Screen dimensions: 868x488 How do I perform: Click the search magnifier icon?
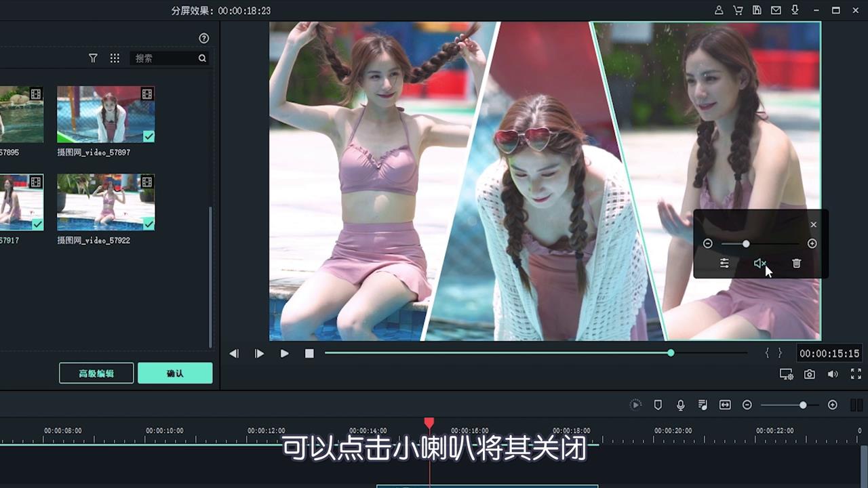202,58
